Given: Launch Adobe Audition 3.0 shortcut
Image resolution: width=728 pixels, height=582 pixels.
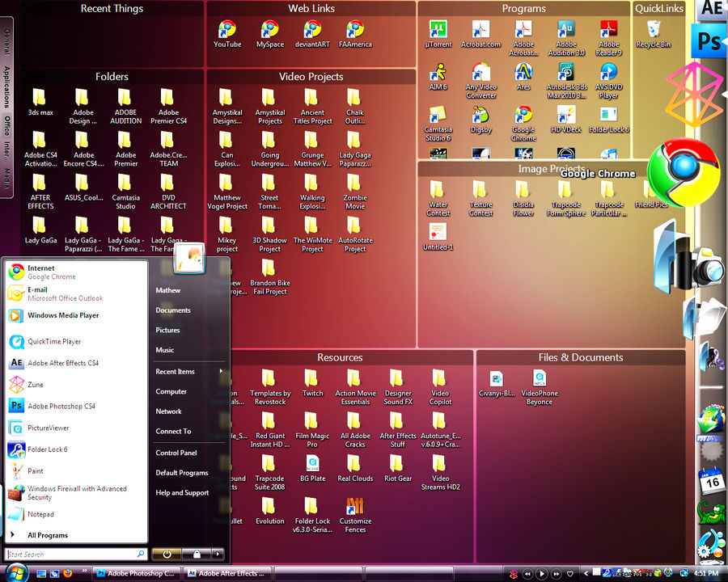Looking at the screenshot, I should [566, 39].
